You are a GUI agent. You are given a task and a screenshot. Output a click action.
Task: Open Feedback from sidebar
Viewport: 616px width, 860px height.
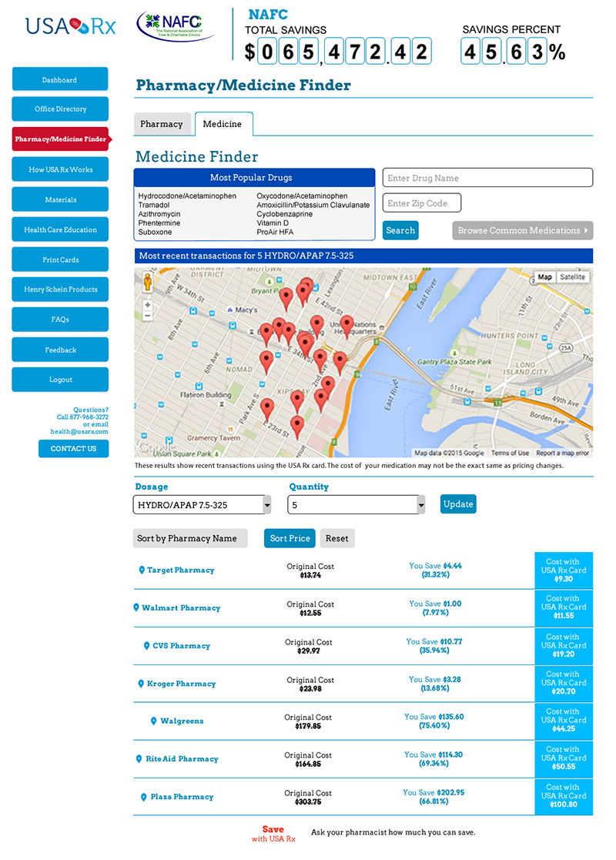click(x=60, y=350)
